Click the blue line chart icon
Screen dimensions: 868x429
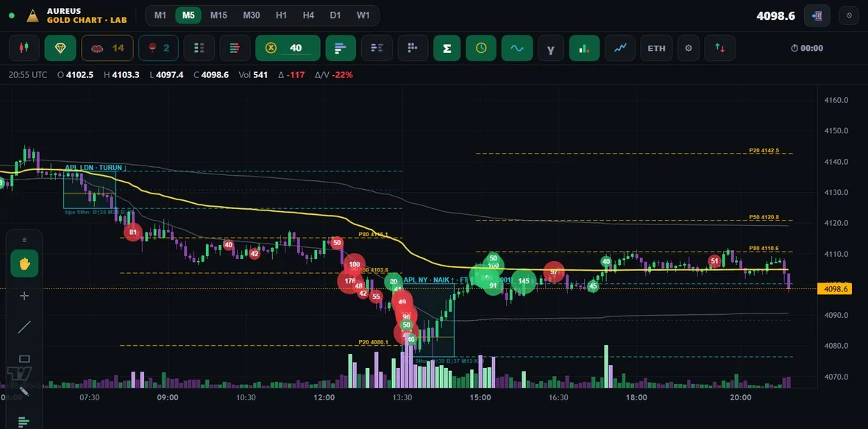(620, 48)
